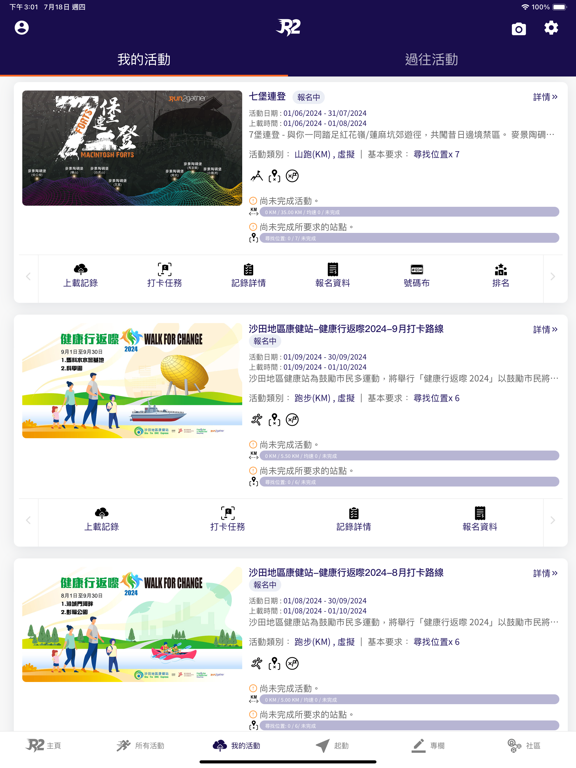The height and width of the screenshot is (768, 576).
Task: Tap 七堡連登 尋找位置 0/7 progress bar
Action: (409, 238)
